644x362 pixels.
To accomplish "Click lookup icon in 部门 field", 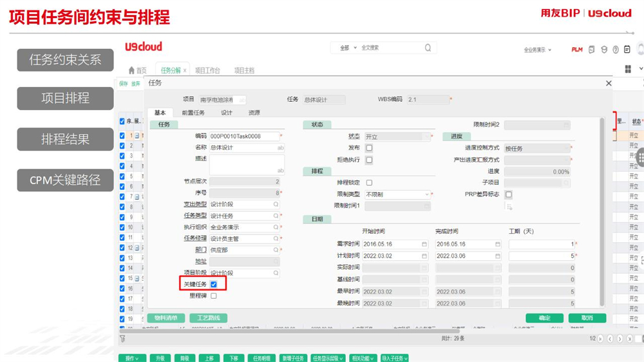I will point(276,250).
